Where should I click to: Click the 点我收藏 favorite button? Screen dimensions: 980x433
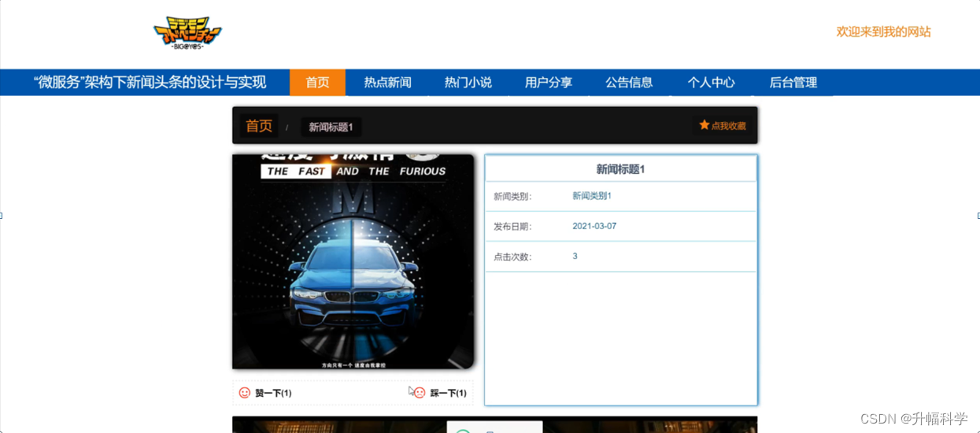pos(722,125)
